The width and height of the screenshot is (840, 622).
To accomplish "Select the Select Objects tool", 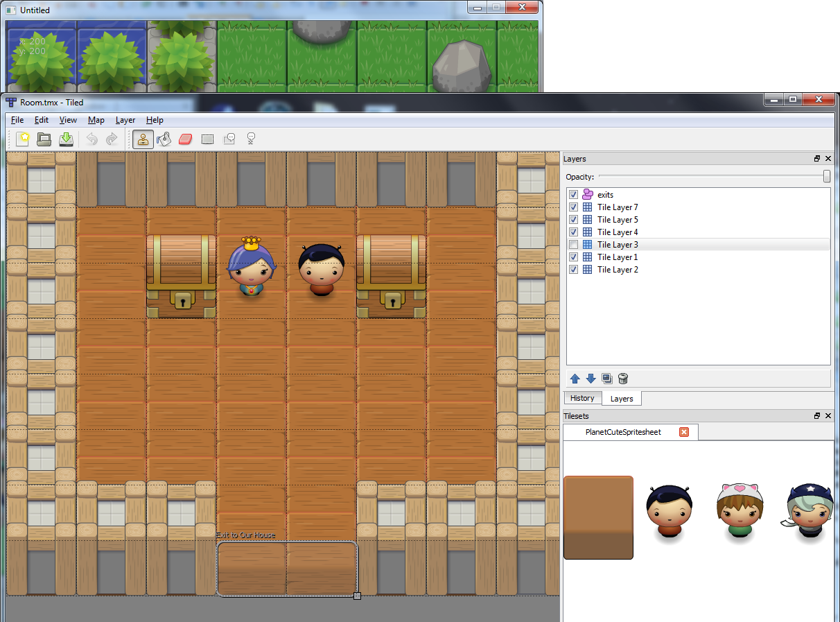I will click(229, 139).
